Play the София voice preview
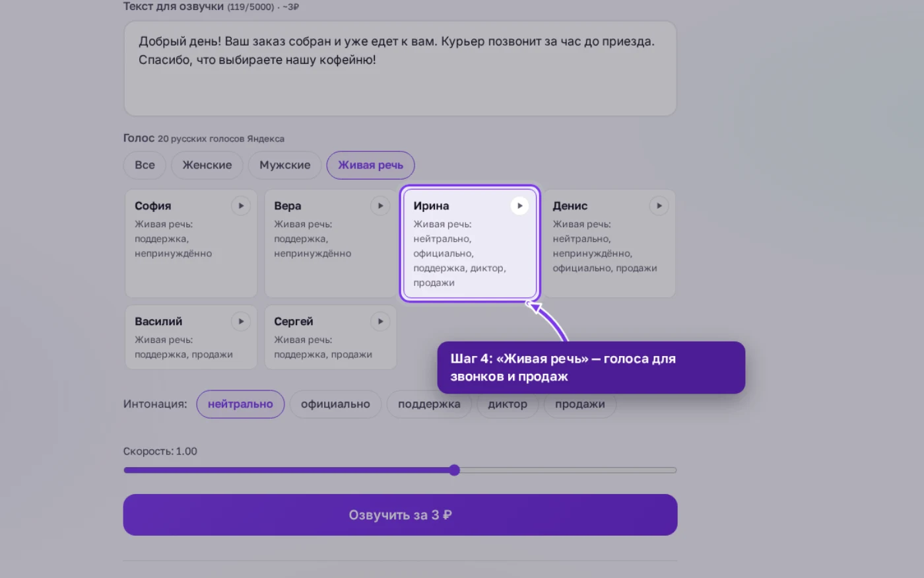Image resolution: width=924 pixels, height=578 pixels. [x=241, y=206]
